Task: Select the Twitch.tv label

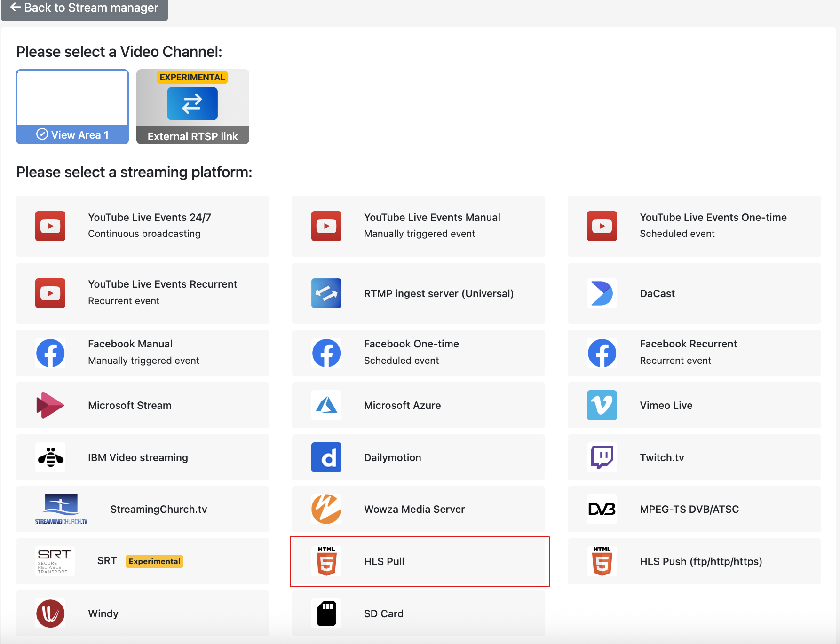Action: [x=662, y=458]
